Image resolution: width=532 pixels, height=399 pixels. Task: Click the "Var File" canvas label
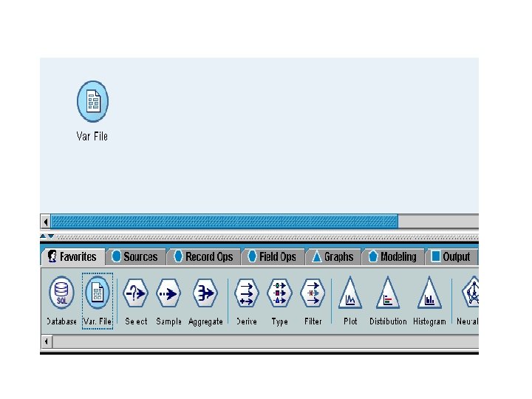(92, 137)
